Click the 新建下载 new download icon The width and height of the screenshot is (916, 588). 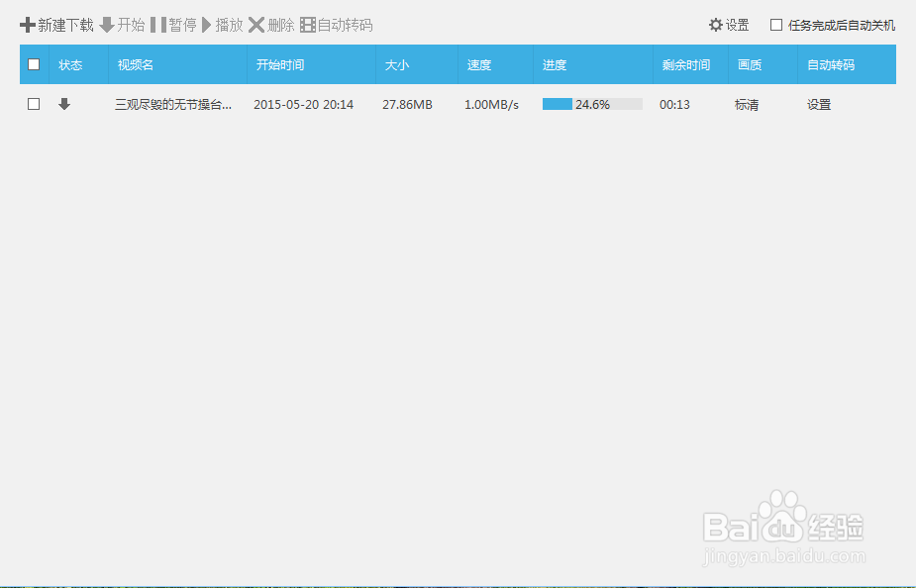(x=28, y=25)
